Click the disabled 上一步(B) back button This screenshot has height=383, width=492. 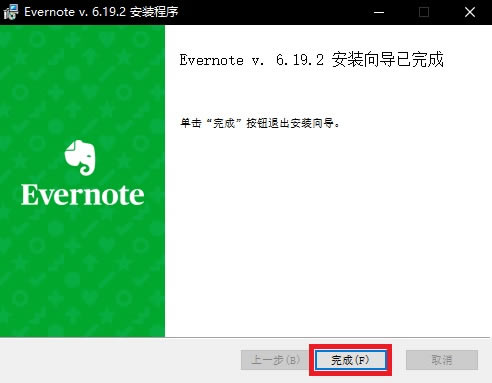pyautogui.click(x=275, y=360)
